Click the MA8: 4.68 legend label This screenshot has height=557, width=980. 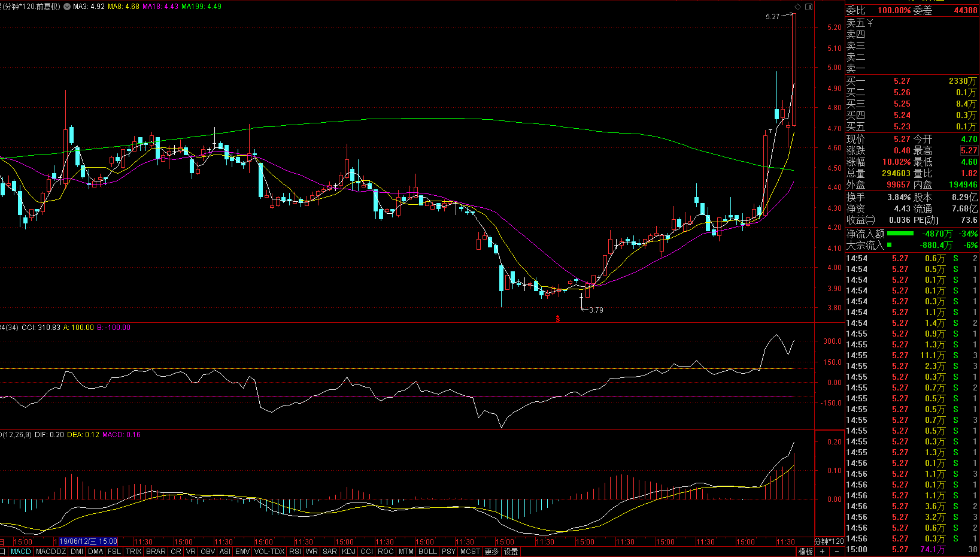point(123,7)
